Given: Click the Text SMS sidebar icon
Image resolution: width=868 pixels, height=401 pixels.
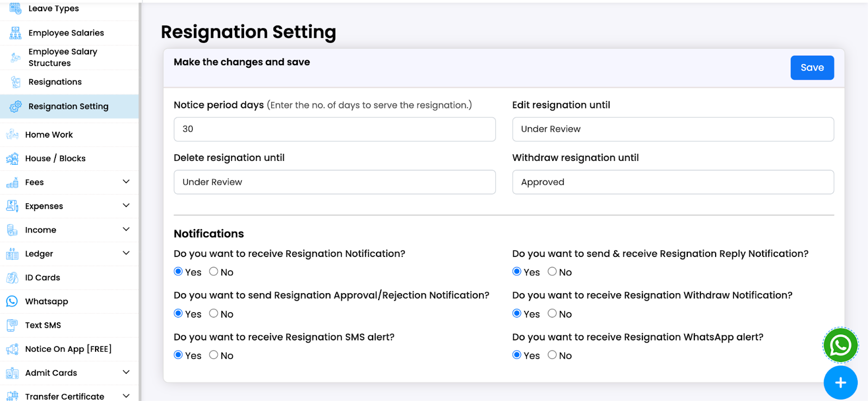Looking at the screenshot, I should (12, 325).
